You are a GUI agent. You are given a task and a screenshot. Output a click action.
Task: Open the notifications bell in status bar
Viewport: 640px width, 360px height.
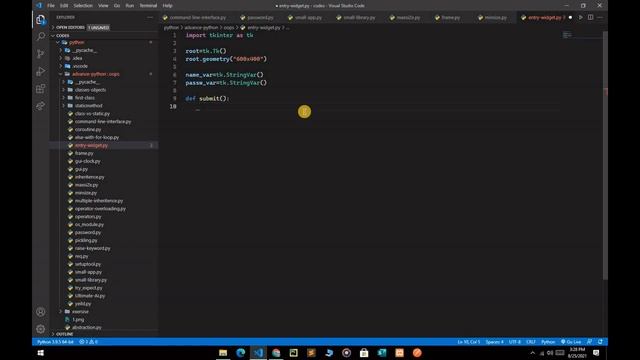[600, 342]
